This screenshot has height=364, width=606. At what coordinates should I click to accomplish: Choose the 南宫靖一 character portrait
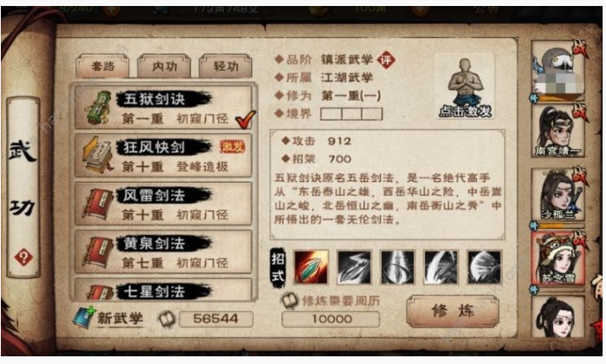tap(557, 131)
